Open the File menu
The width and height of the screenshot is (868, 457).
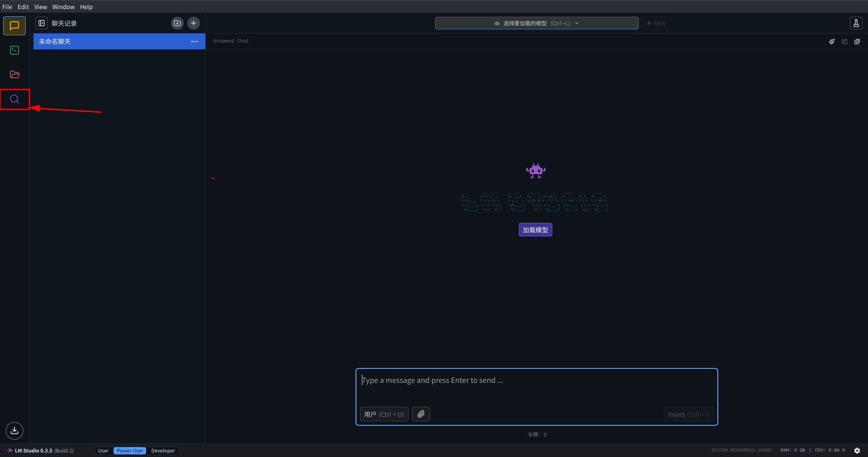[x=7, y=7]
